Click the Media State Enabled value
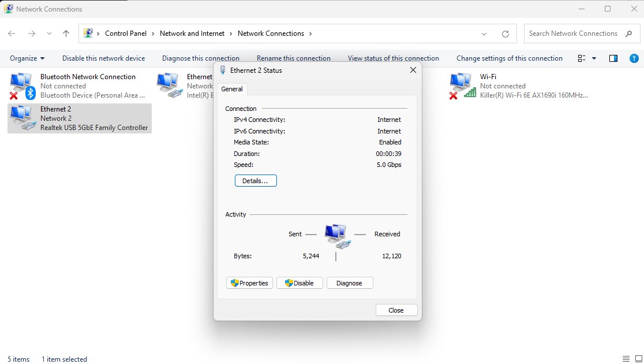 (x=390, y=142)
